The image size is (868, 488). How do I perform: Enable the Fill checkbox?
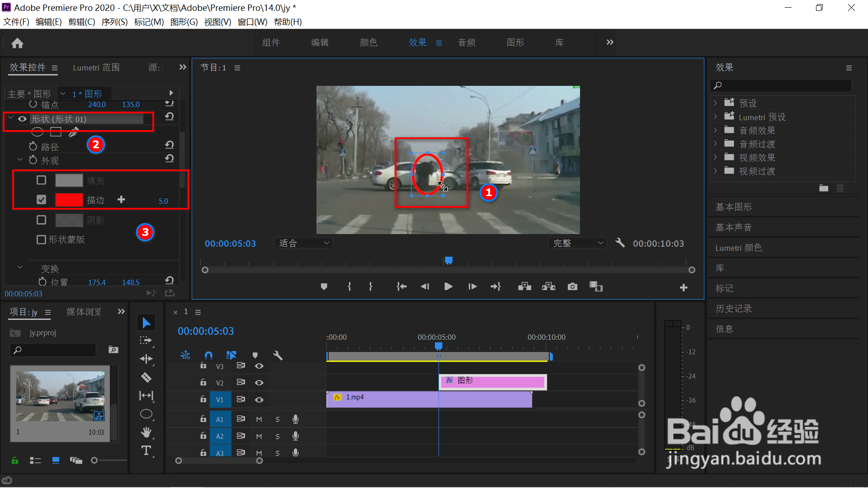coord(41,180)
